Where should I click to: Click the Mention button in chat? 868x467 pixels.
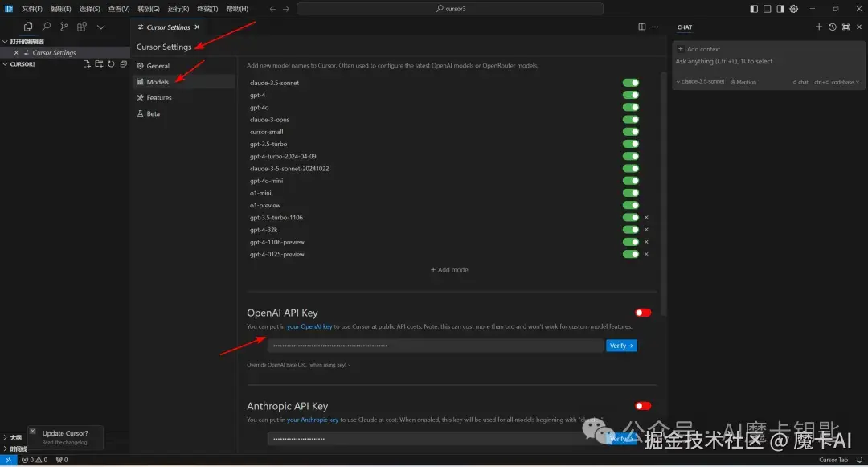pos(743,82)
